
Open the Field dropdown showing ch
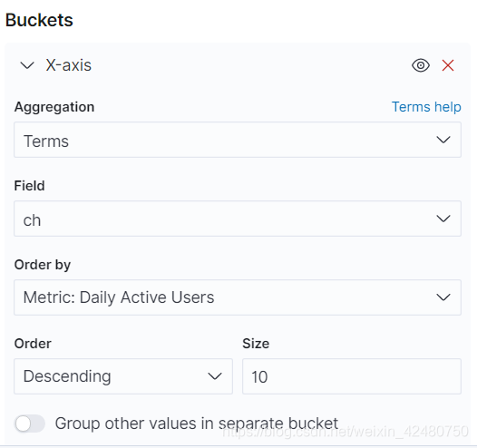[238, 219]
